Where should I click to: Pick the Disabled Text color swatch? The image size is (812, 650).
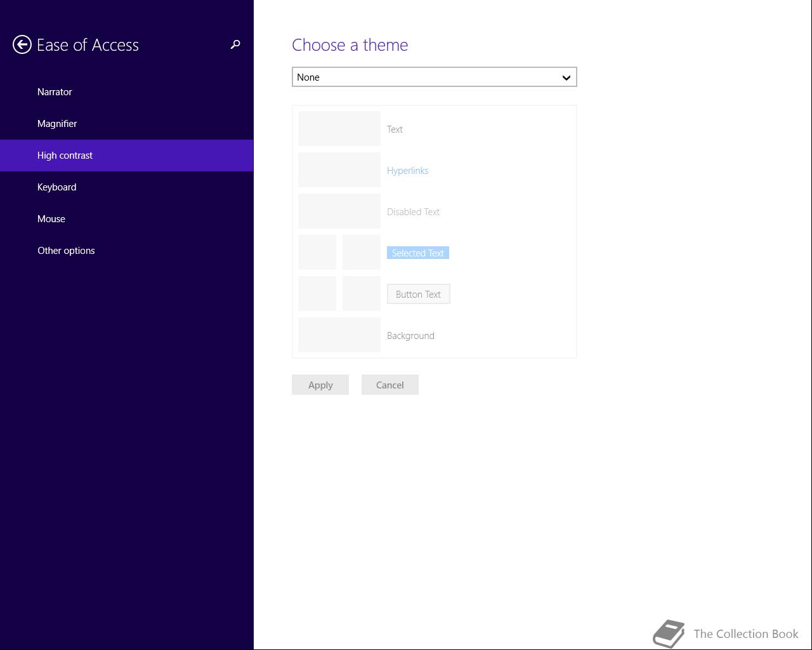click(x=339, y=211)
